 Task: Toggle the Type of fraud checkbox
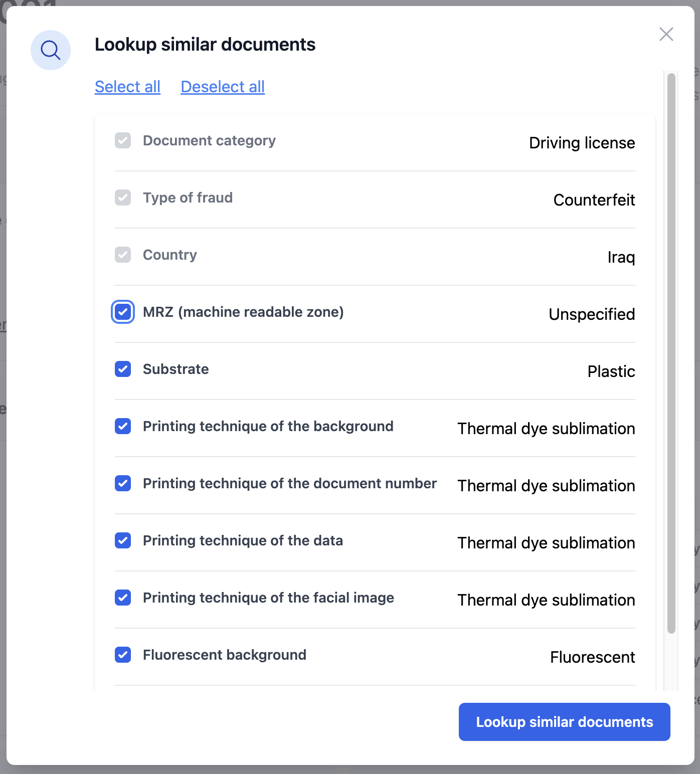(123, 198)
